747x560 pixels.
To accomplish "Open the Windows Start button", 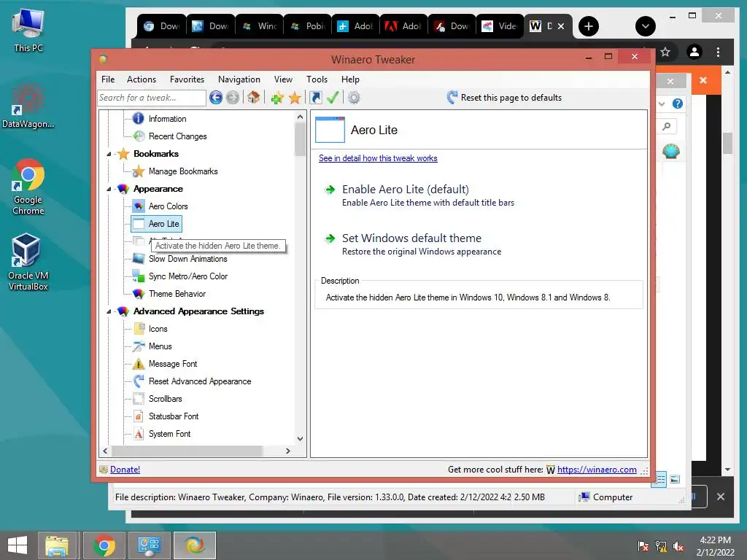I will pyautogui.click(x=18, y=545).
